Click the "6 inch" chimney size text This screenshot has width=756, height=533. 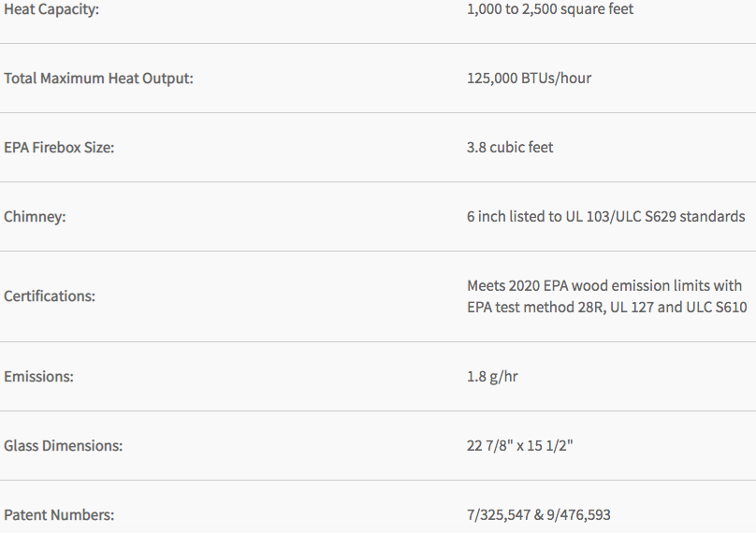pyautogui.click(x=486, y=216)
